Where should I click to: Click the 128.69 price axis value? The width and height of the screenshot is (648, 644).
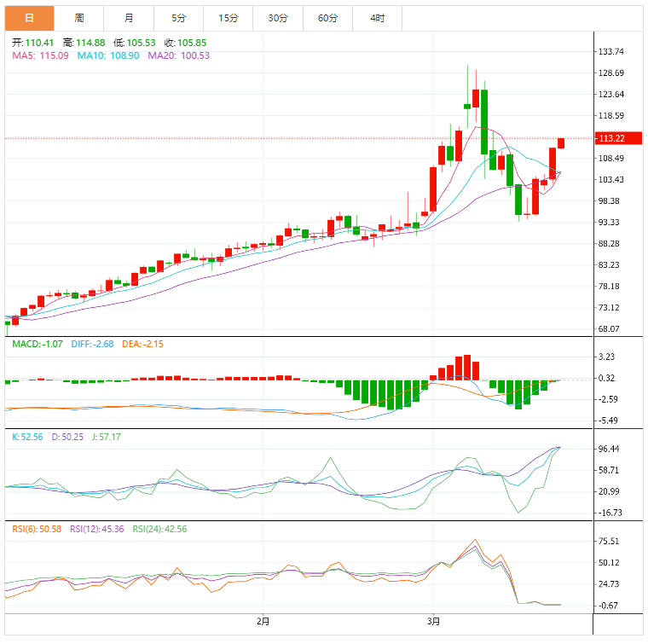coord(611,73)
